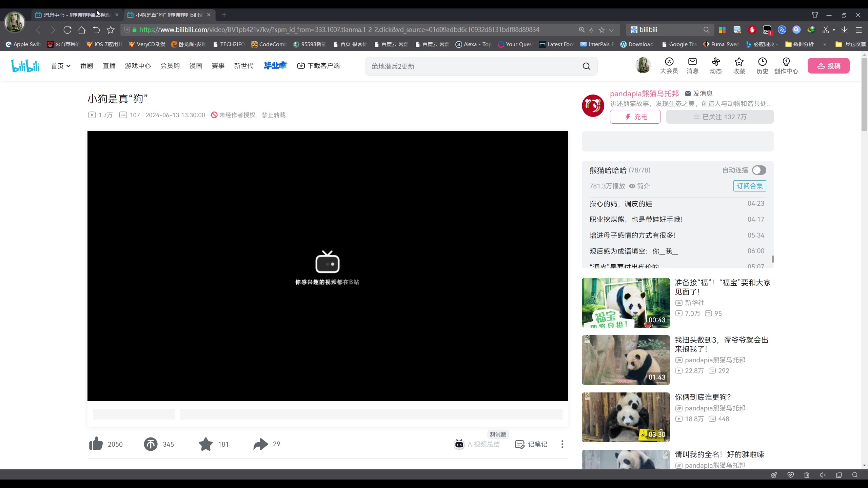Click the 订阅合集 subscribe button

tap(749, 186)
